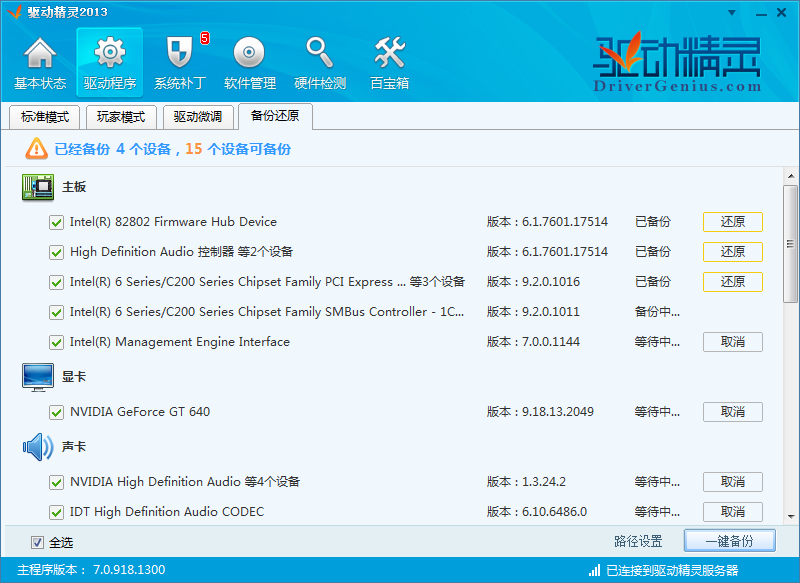The height and width of the screenshot is (583, 800).
Task: Click the vertical scrollbar thumb
Action: click(x=791, y=245)
